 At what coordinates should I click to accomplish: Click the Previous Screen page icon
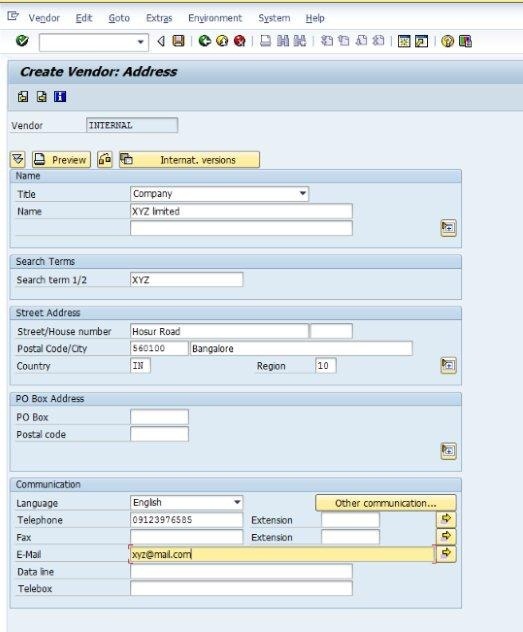[x=23, y=97]
